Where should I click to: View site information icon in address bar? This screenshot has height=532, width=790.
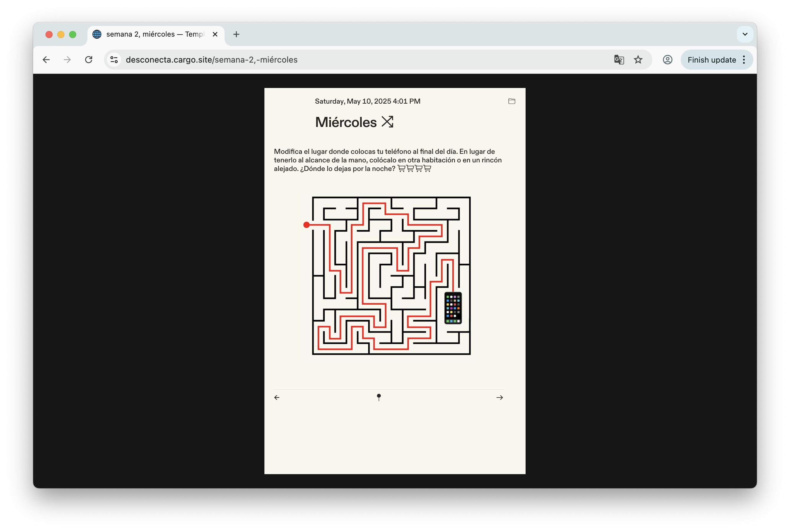pos(114,60)
